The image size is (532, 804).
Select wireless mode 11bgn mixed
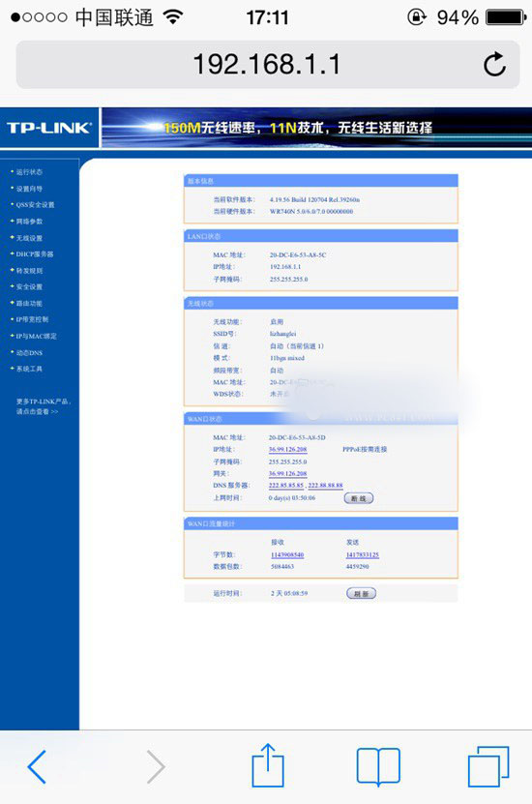pyautogui.click(x=287, y=358)
